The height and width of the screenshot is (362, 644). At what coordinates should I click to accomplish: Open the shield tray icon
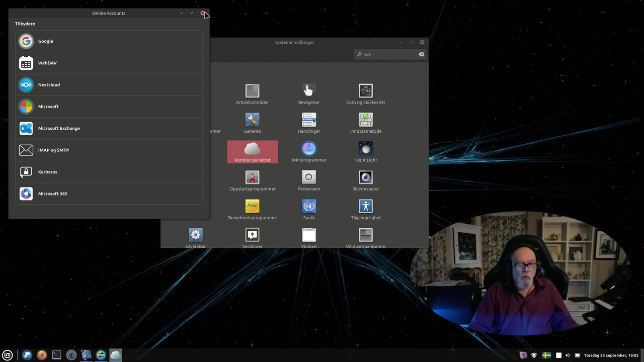534,355
